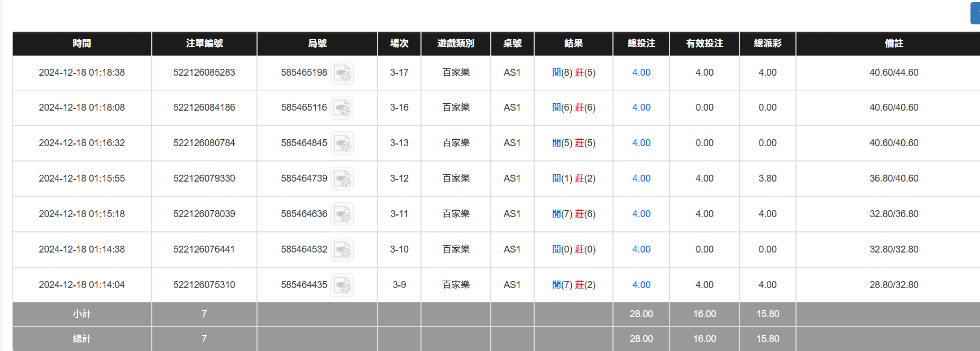Open 4.00 total bet link for order 522126085283
980x351 pixels.
641,73
